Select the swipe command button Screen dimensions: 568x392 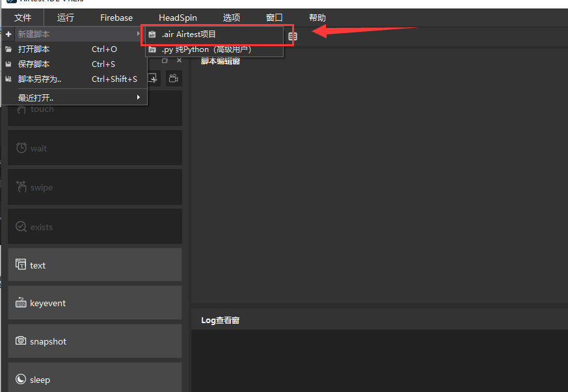(x=95, y=187)
